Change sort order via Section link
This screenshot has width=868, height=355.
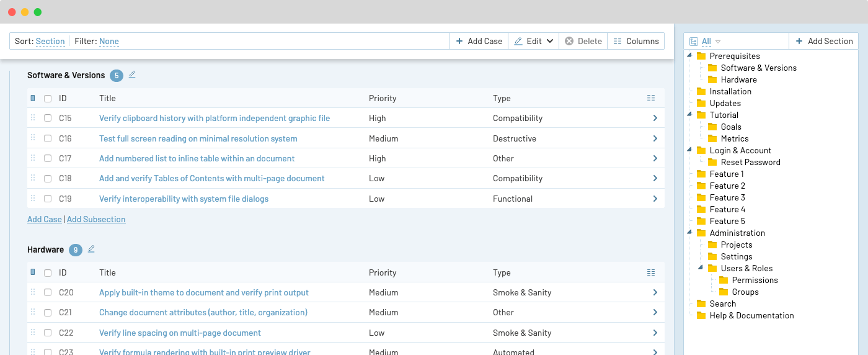click(50, 42)
